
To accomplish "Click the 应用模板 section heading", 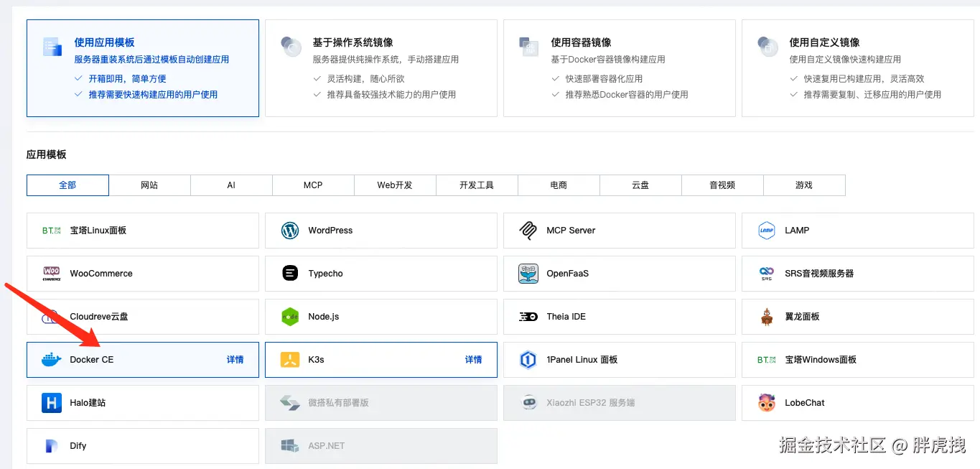I will click(x=47, y=154).
